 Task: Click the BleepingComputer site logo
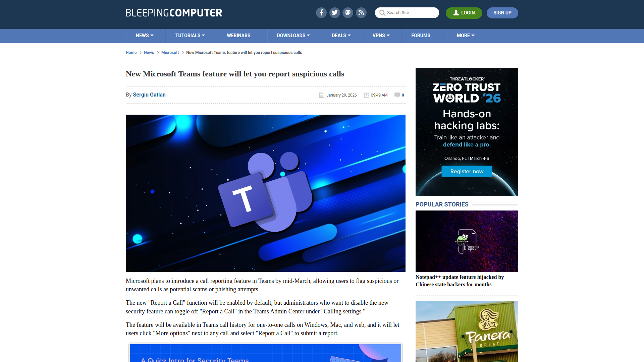click(x=174, y=13)
